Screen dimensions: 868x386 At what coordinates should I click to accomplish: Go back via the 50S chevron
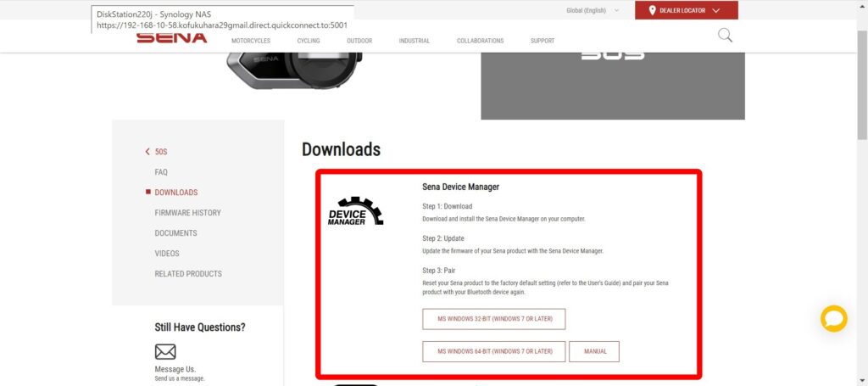tap(147, 152)
